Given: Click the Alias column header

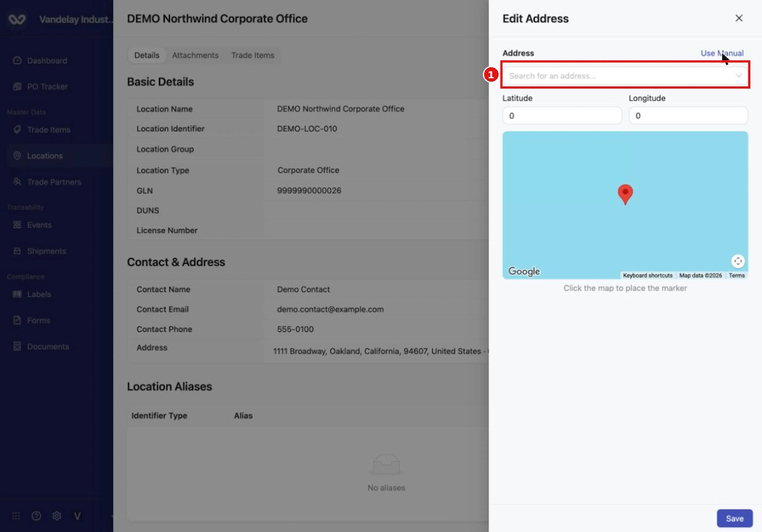Looking at the screenshot, I should 243,416.
